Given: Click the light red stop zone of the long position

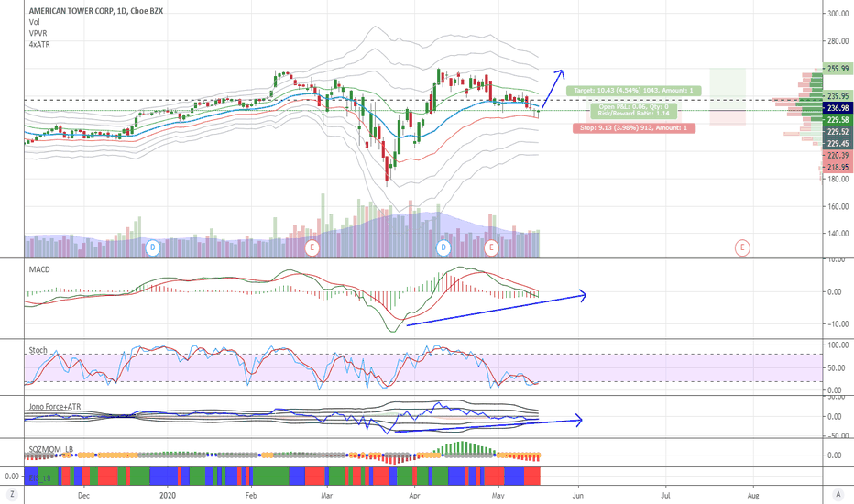Looking at the screenshot, I should (x=728, y=117).
